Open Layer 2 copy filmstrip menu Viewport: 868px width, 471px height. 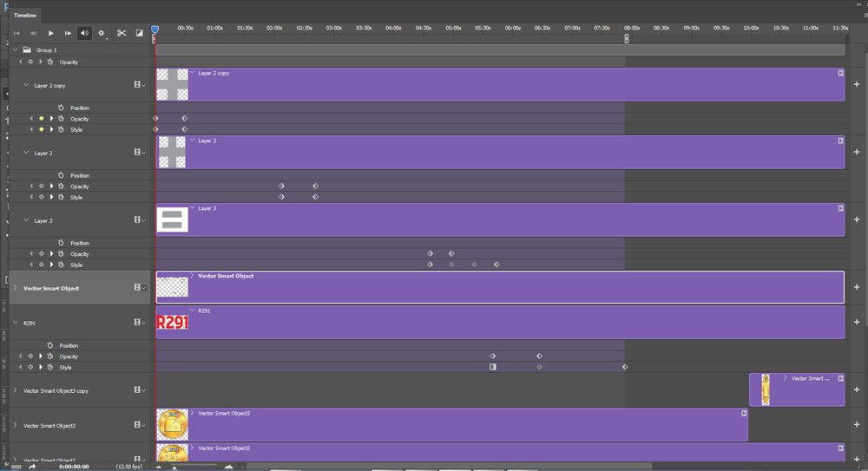pos(139,85)
